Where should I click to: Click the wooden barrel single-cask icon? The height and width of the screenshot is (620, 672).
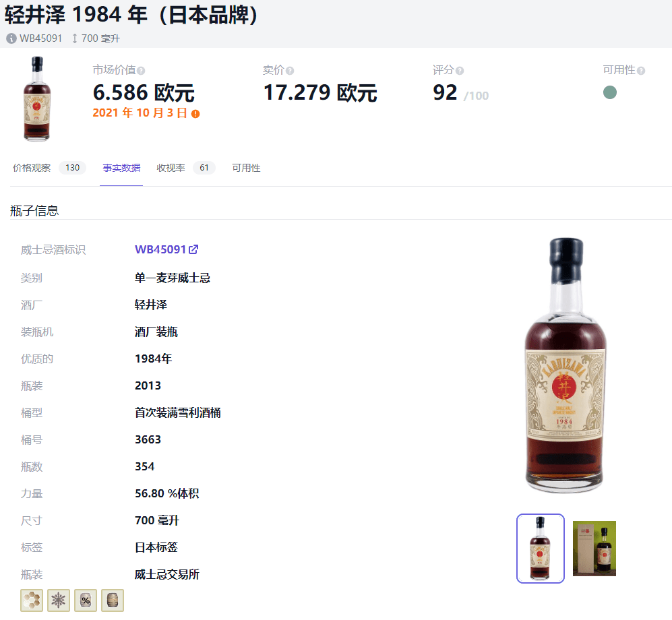(x=113, y=600)
